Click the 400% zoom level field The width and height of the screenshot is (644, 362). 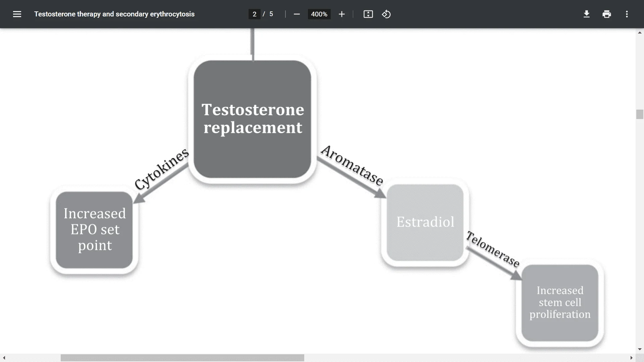point(319,14)
